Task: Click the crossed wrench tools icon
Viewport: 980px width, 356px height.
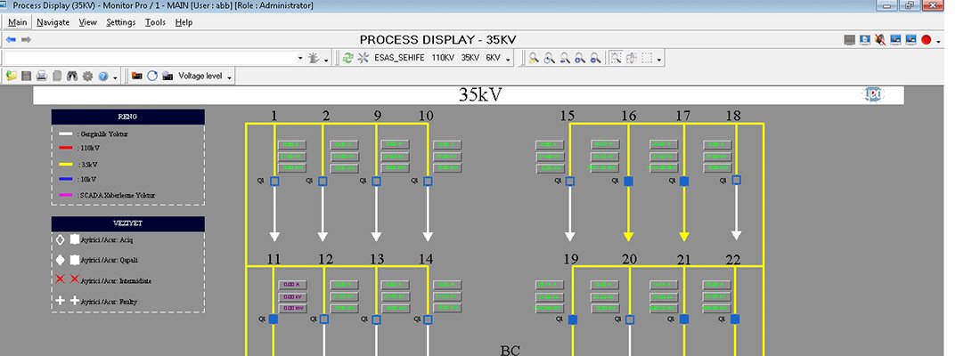Action: [x=363, y=58]
